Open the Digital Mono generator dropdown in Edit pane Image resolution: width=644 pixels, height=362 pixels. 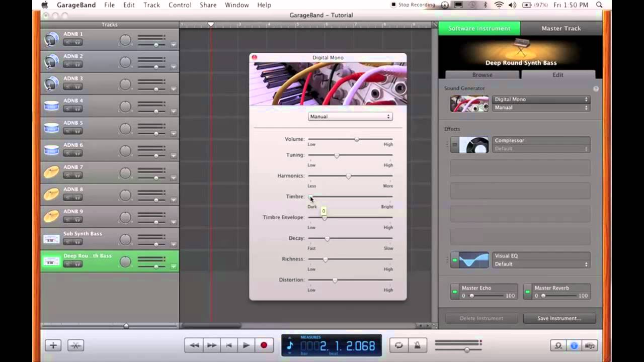pos(541,100)
